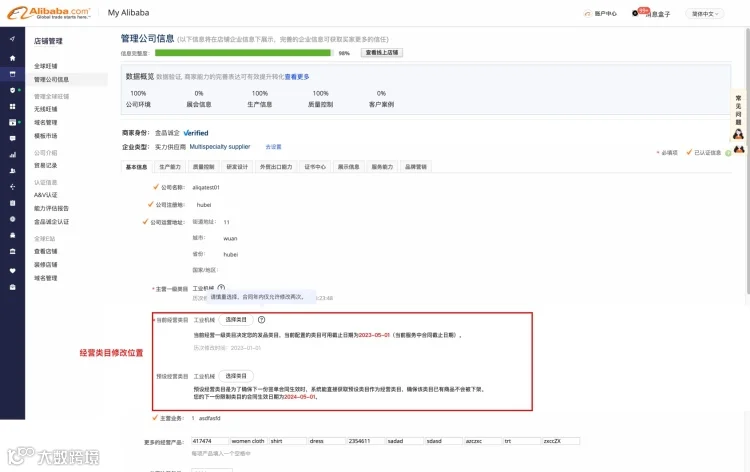Expand the 简体中文 language dropdown

coord(705,14)
